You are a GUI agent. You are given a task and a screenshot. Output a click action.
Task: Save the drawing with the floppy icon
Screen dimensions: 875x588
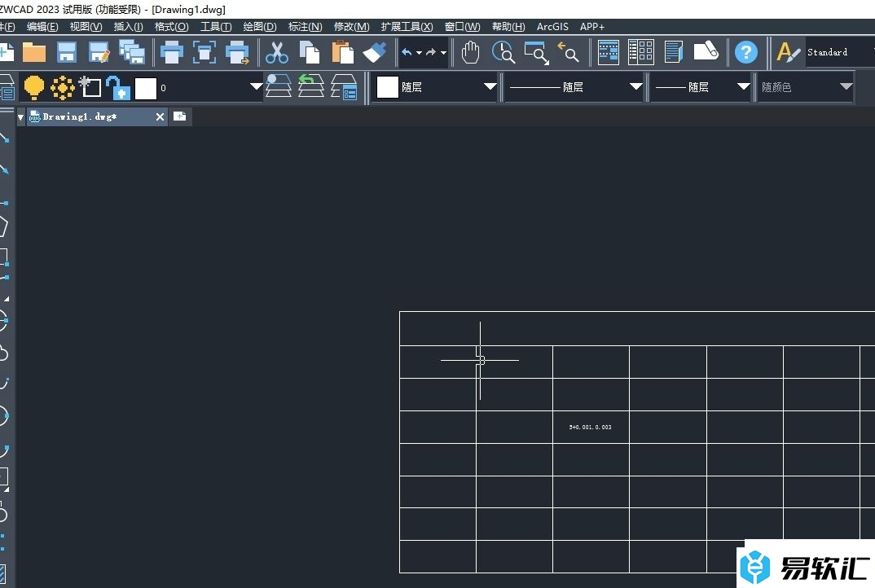(67, 52)
